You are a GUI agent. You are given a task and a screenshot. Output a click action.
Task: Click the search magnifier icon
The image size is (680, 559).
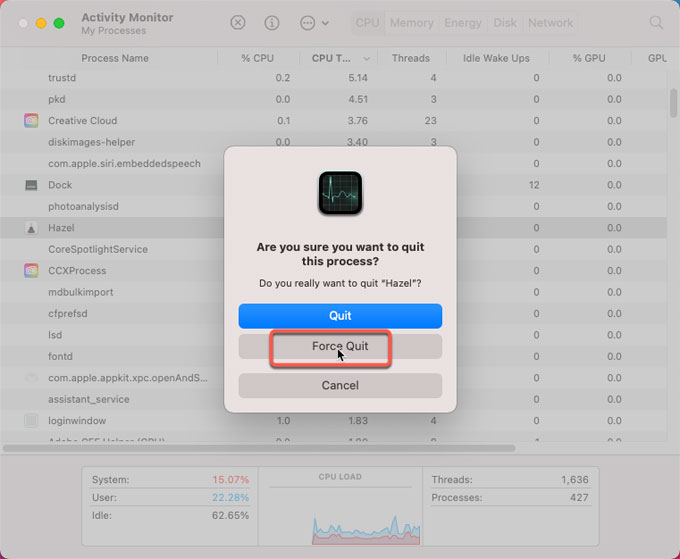(656, 23)
